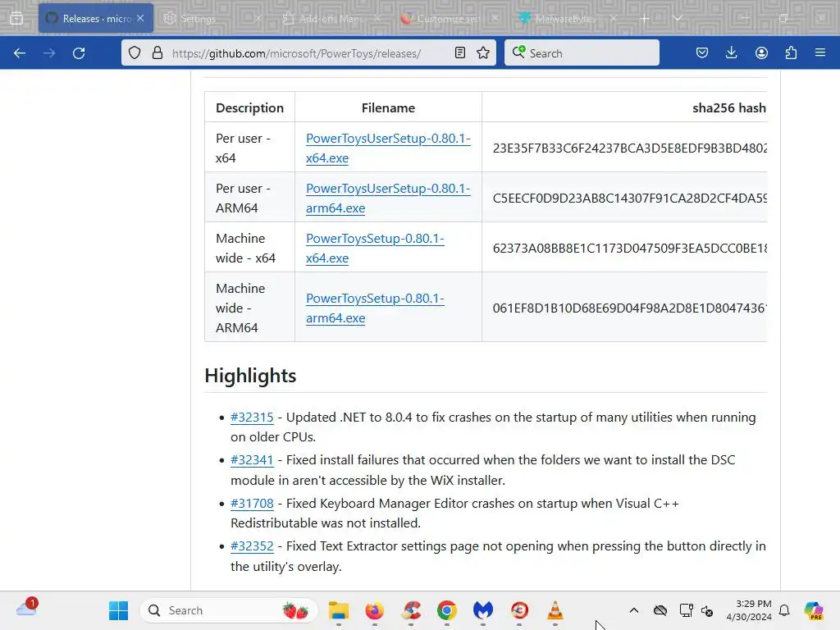Click the forward navigation arrow
Screen dimensions: 840x630
[49, 53]
